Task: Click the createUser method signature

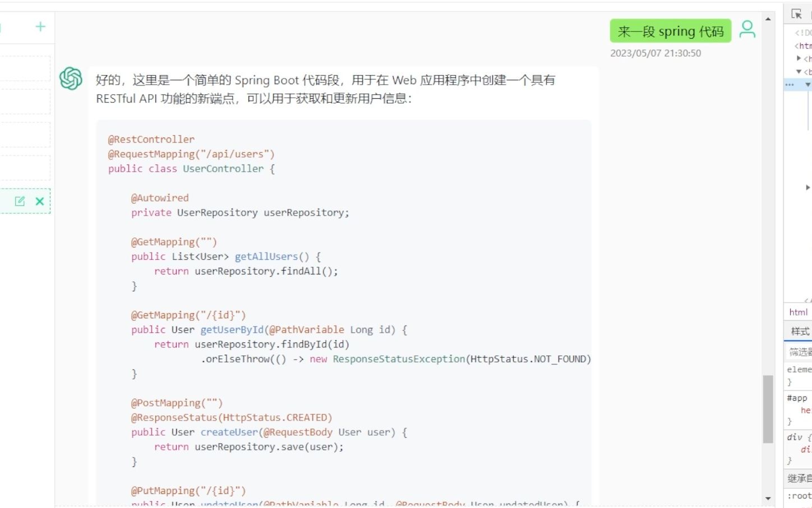Action: [x=269, y=432]
